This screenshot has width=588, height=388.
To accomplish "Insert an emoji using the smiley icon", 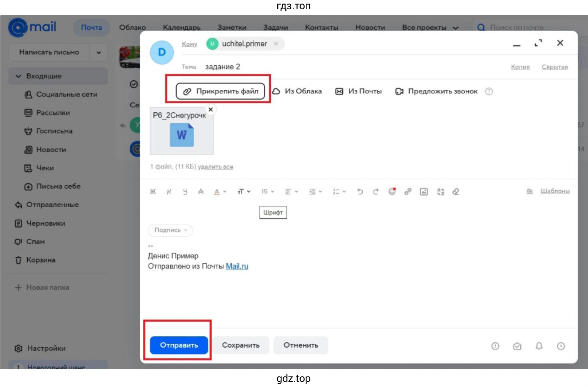I will pos(392,192).
